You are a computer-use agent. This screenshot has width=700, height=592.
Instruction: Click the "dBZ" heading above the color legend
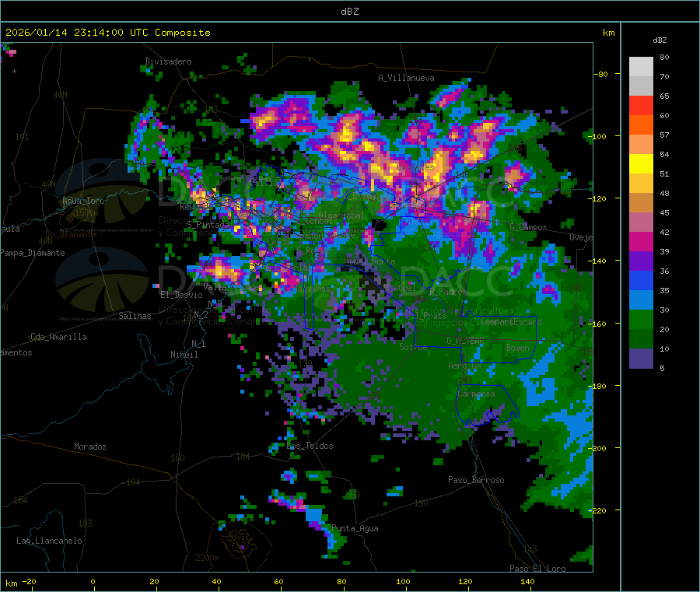[x=660, y=40]
